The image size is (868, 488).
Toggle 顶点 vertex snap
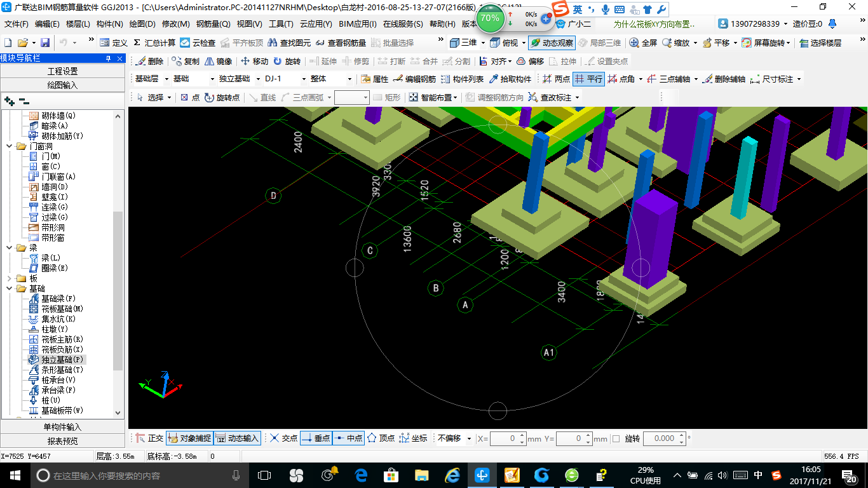coord(381,438)
